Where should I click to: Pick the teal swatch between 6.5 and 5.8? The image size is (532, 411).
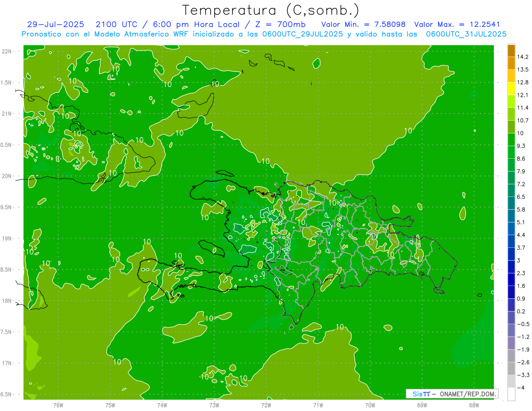point(511,203)
